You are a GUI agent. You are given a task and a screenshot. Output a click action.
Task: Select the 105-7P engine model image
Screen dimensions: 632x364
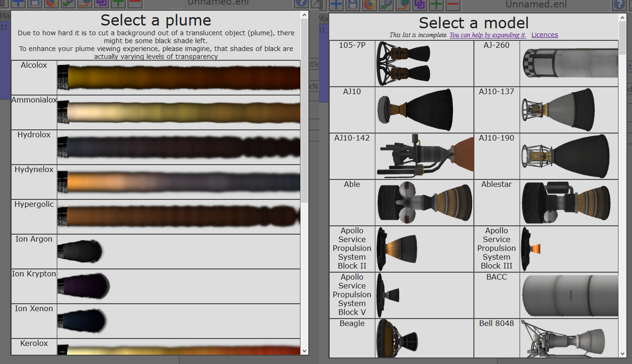click(404, 64)
